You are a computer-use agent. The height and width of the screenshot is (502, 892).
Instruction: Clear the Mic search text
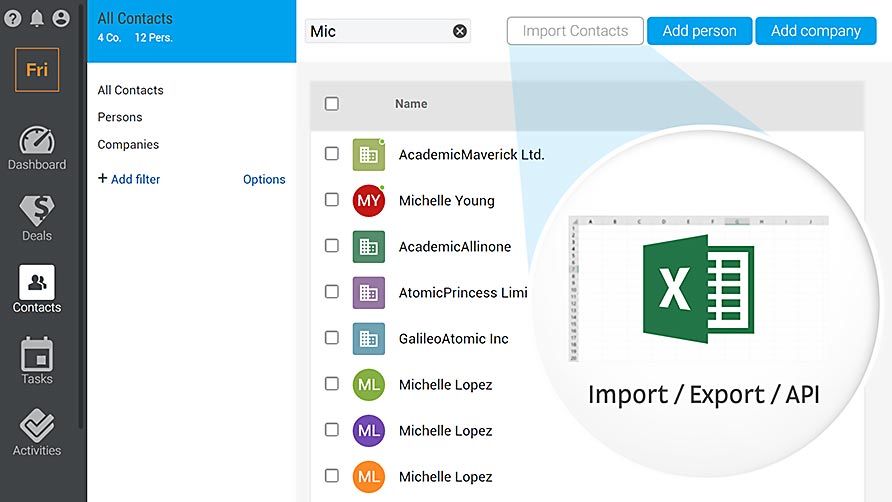(x=460, y=31)
